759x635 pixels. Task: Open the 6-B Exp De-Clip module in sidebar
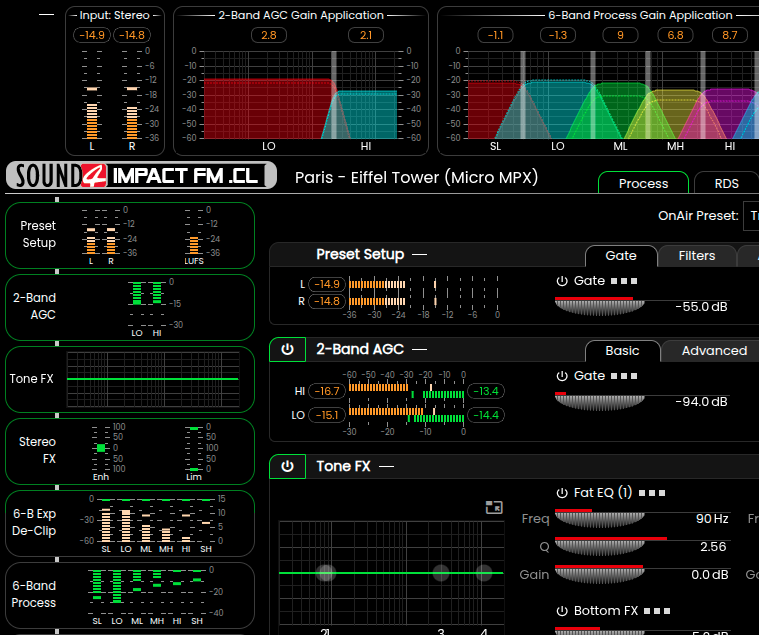click(x=130, y=523)
